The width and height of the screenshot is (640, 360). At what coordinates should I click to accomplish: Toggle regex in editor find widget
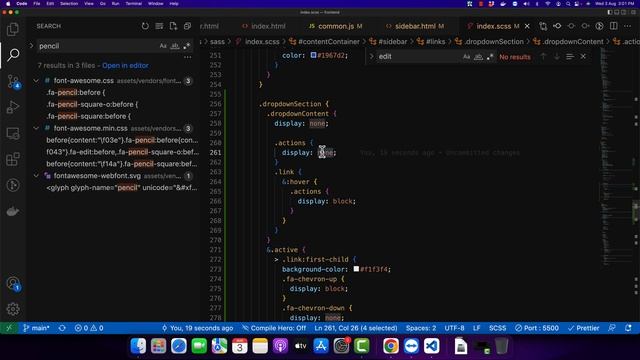click(490, 57)
